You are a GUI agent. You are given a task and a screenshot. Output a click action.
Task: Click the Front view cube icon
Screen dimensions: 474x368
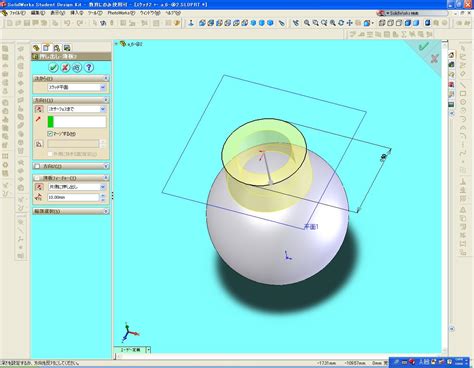tap(202, 23)
